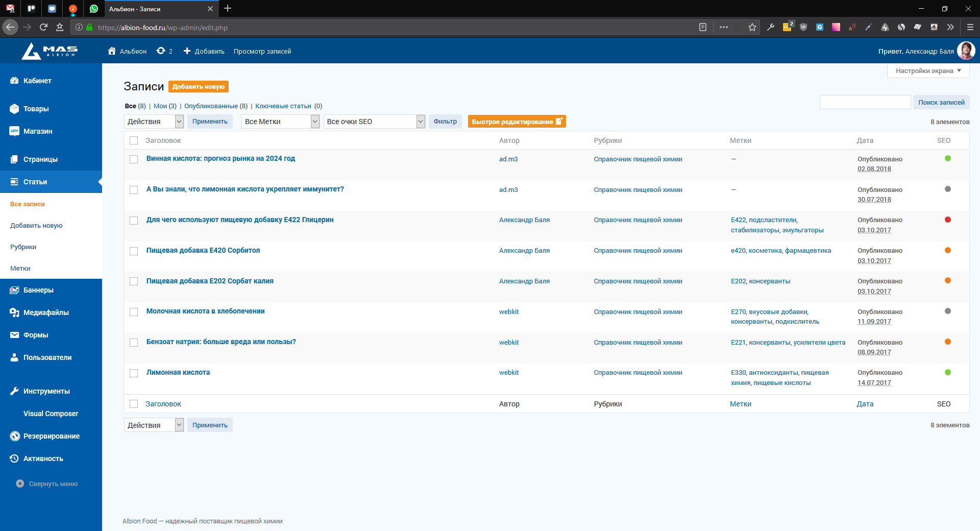Screen dimensions: 980x531
Task: Open Товары via its box icon
Action: tap(14, 109)
